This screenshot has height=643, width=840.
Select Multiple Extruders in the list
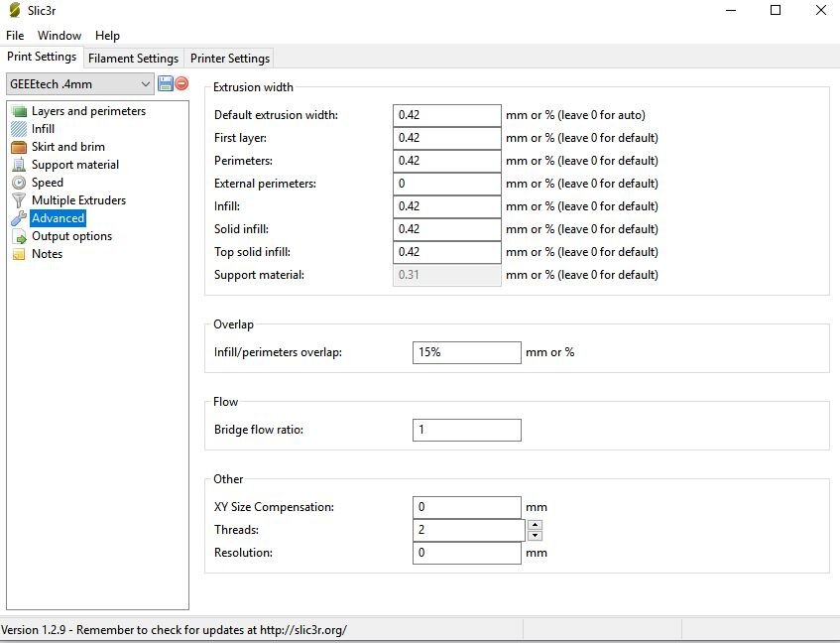coord(78,200)
